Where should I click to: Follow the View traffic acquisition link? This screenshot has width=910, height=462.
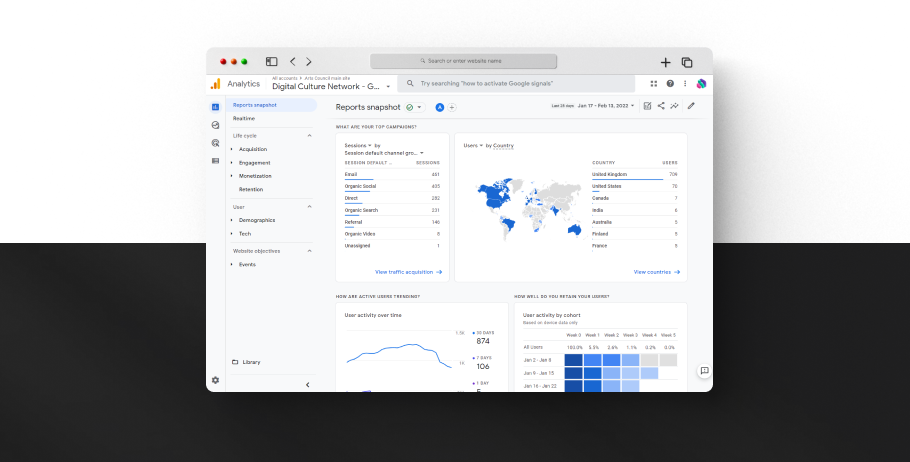[409, 272]
